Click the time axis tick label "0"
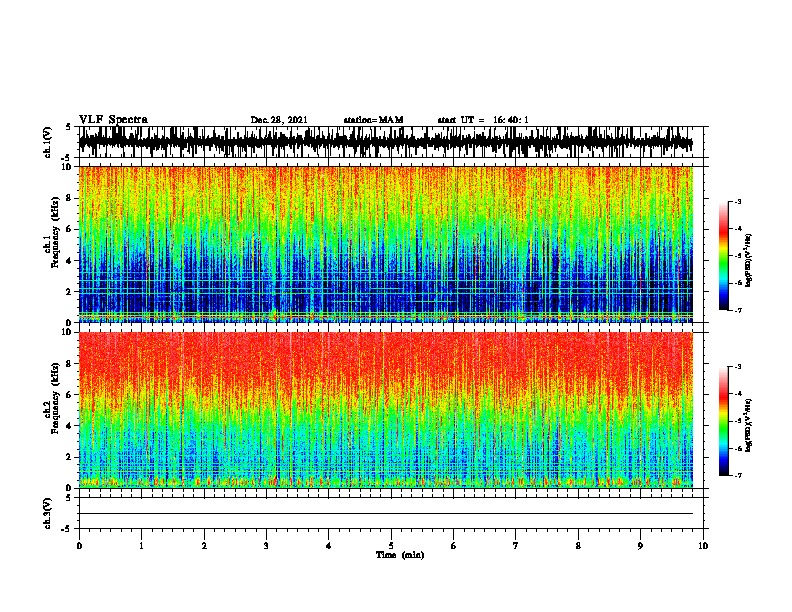Viewport: 792px width, 612px height. tap(79, 546)
